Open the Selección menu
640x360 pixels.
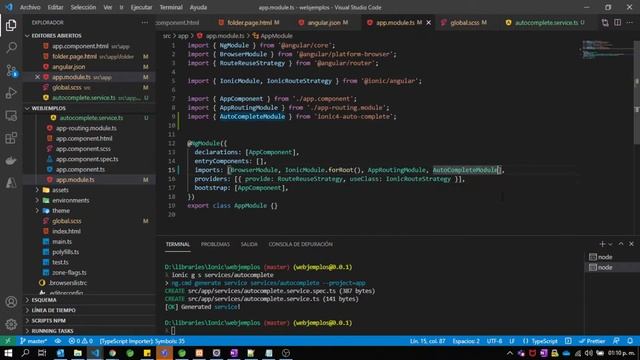pos(83,7)
